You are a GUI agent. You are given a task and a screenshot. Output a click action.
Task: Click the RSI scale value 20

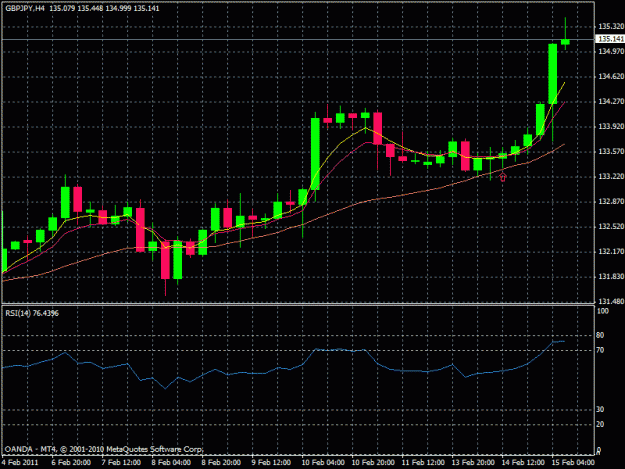tap(600, 425)
